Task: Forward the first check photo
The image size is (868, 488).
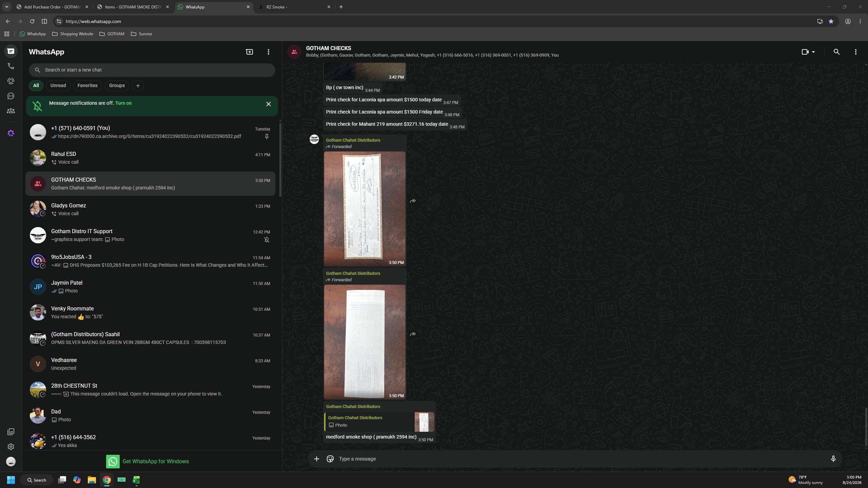Action: [x=413, y=201]
